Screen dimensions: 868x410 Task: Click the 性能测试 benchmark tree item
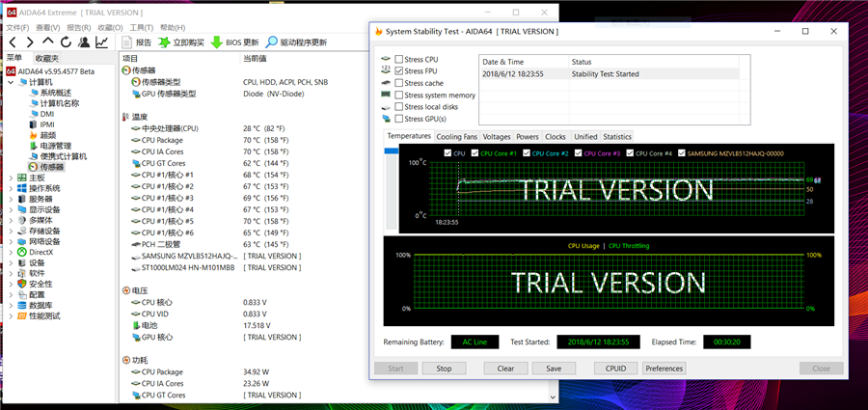click(x=39, y=315)
